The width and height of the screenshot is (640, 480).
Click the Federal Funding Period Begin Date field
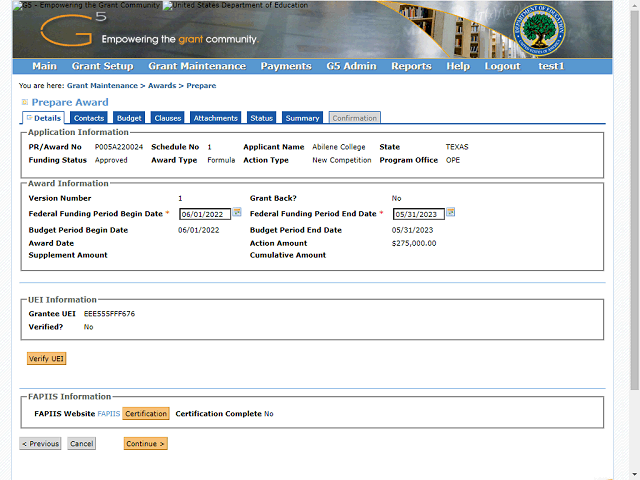coord(204,213)
